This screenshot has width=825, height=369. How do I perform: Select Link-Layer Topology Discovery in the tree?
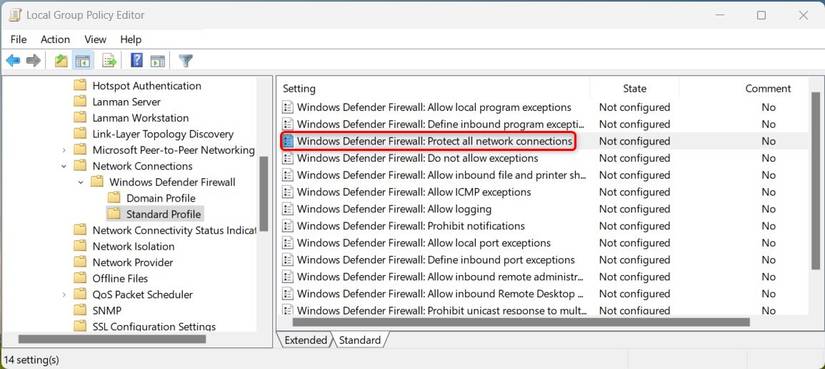point(163,134)
